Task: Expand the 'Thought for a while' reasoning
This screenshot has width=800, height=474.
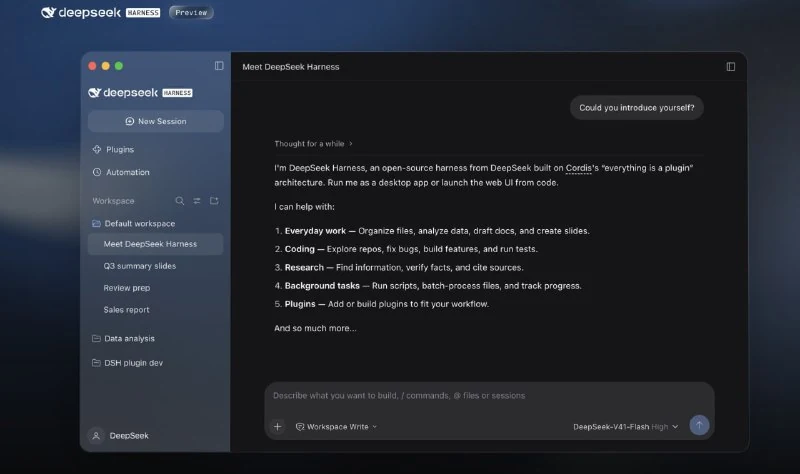Action: coord(313,144)
